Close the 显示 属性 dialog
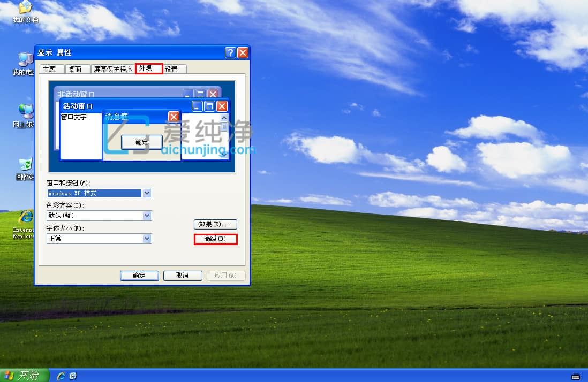This screenshot has width=588, height=382. click(243, 52)
